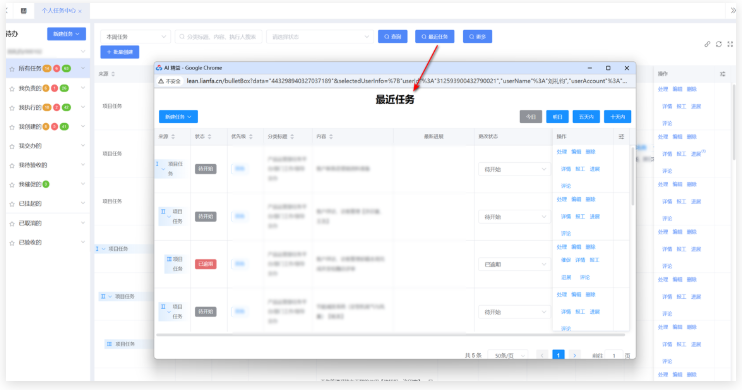Open the 本周任务 dropdown filter
Viewport: 742px width, 390px height.
point(135,36)
